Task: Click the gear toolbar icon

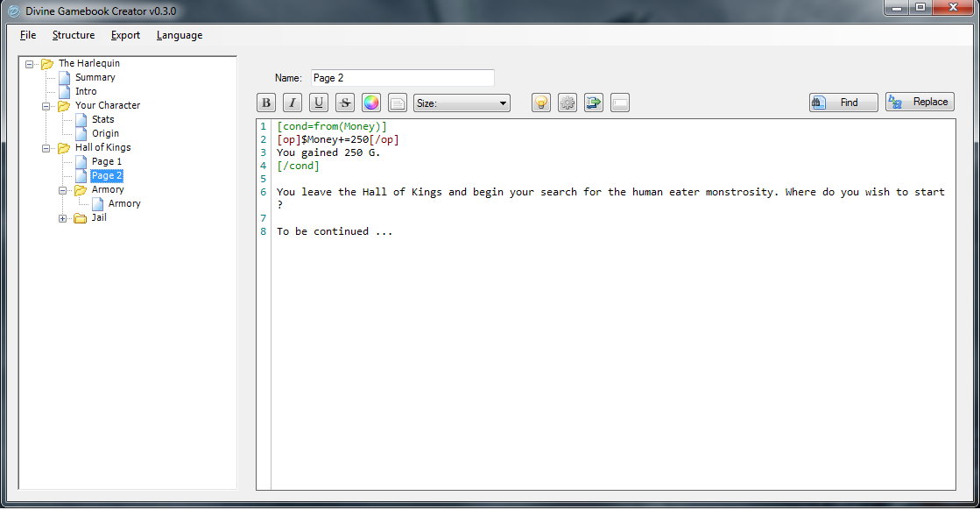Action: click(x=568, y=103)
